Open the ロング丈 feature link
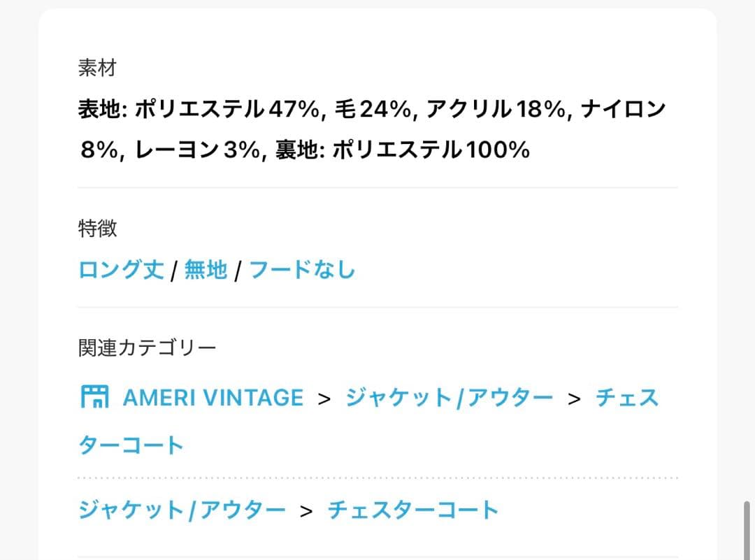This screenshot has width=755, height=560. pos(121,269)
